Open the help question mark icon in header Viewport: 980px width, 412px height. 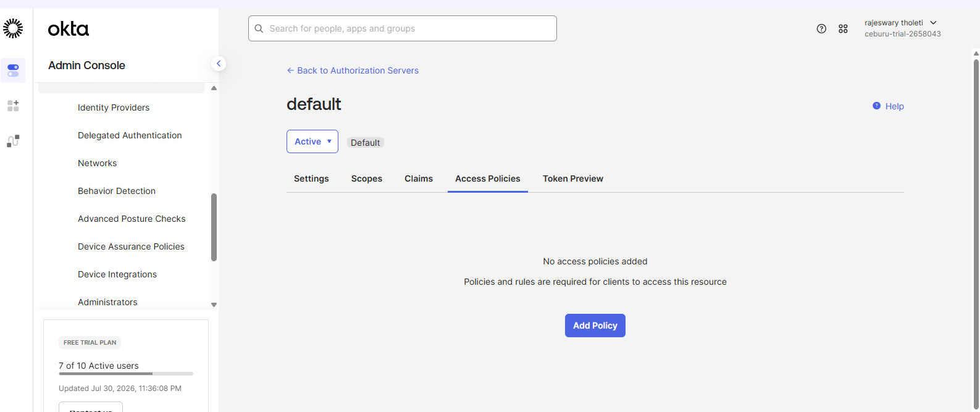click(821, 28)
